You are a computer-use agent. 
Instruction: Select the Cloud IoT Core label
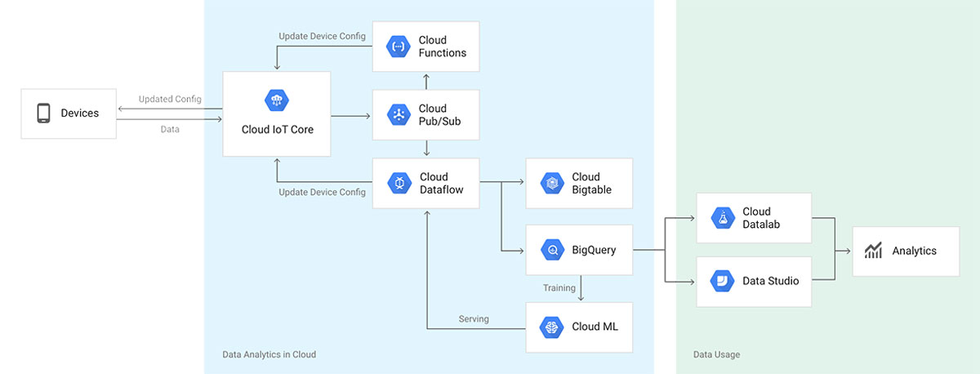pos(278,129)
